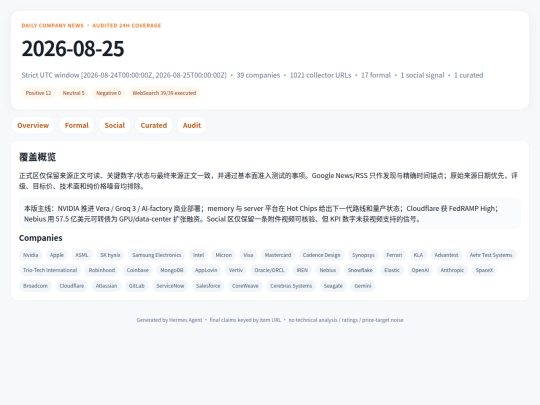Image resolution: width=540 pixels, height=405 pixels.
Task: Select the MongoDB company chip
Action: pos(172,270)
